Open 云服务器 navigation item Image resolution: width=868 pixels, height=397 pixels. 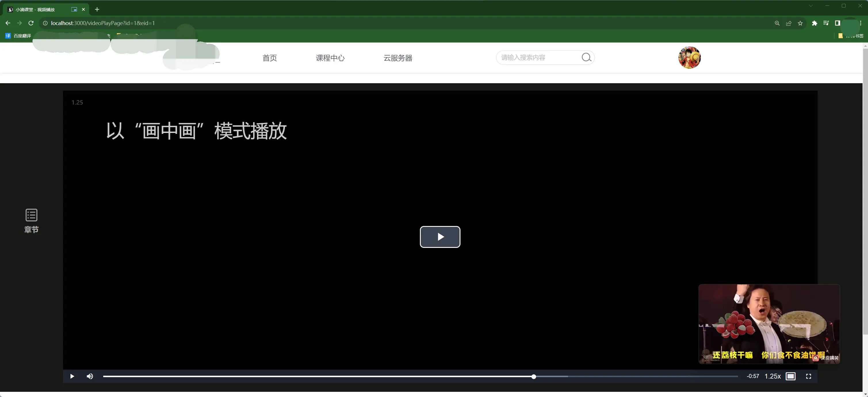pyautogui.click(x=397, y=58)
